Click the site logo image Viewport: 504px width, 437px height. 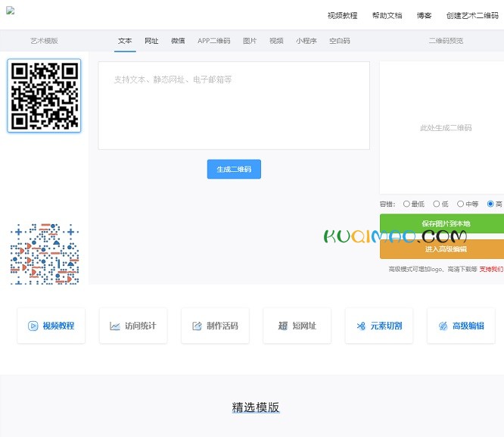coord(11,11)
